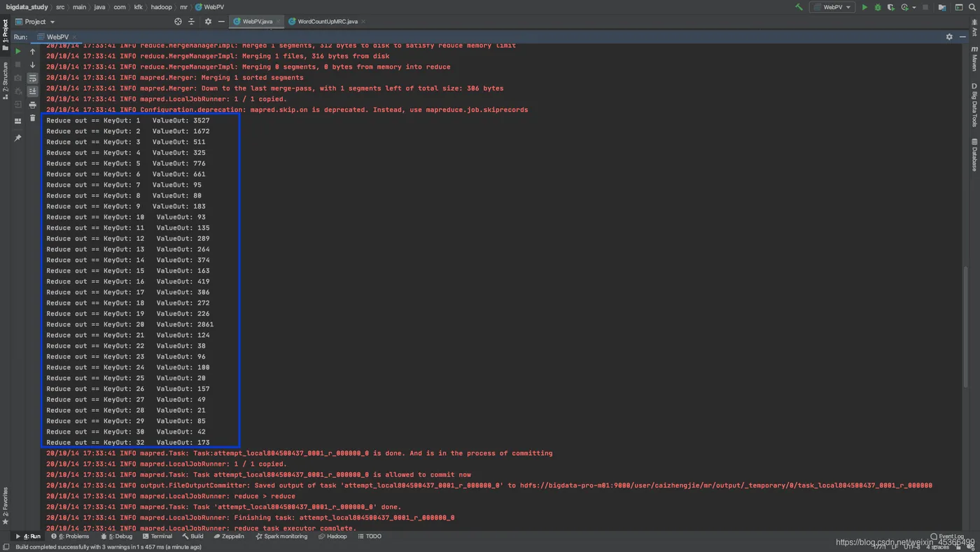Click the top toolbar stop button
Image resolution: width=980 pixels, height=552 pixels.
pos(925,7)
